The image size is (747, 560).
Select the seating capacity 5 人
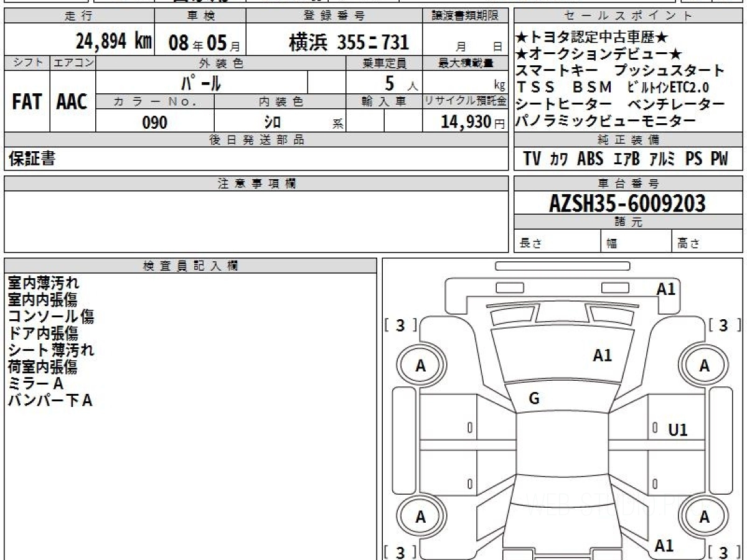401,83
